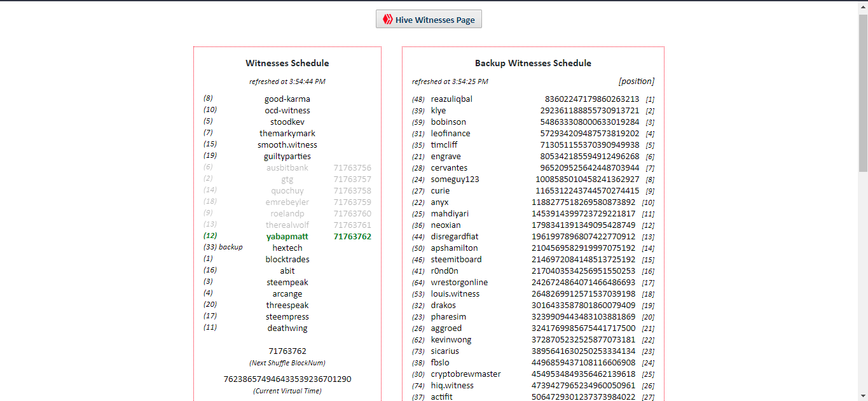Click backup witness reazuliqbal
The image size is (868, 401).
(x=451, y=99)
